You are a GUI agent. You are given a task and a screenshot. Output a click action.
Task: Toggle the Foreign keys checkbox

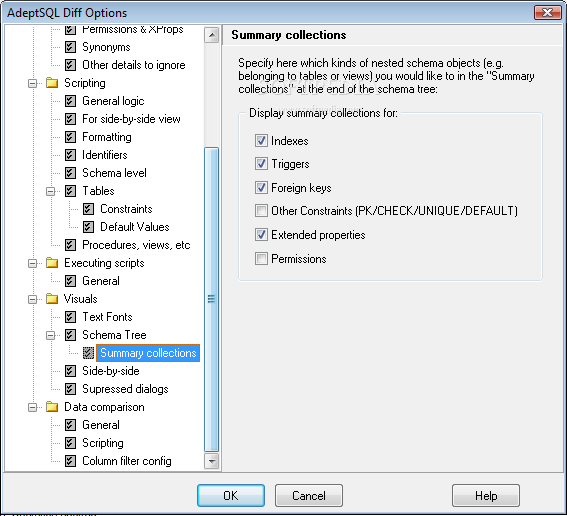point(261,188)
